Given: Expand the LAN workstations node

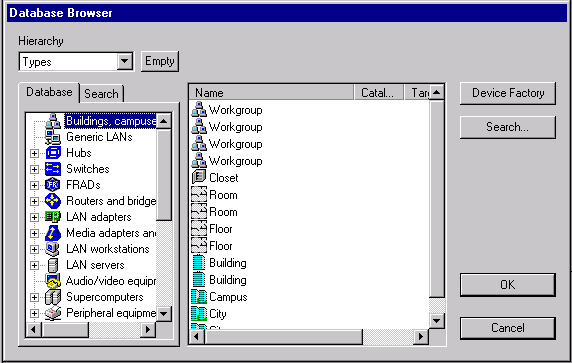Looking at the screenshot, I should [x=34, y=250].
